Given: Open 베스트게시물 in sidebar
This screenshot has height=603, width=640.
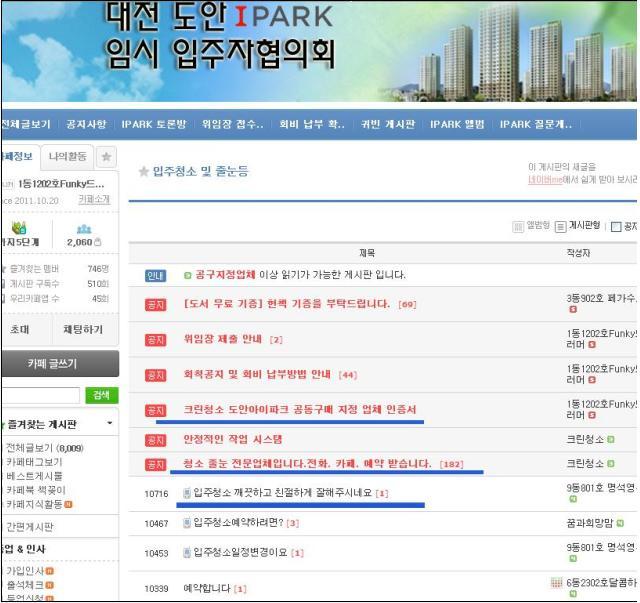Looking at the screenshot, I should (34, 476).
